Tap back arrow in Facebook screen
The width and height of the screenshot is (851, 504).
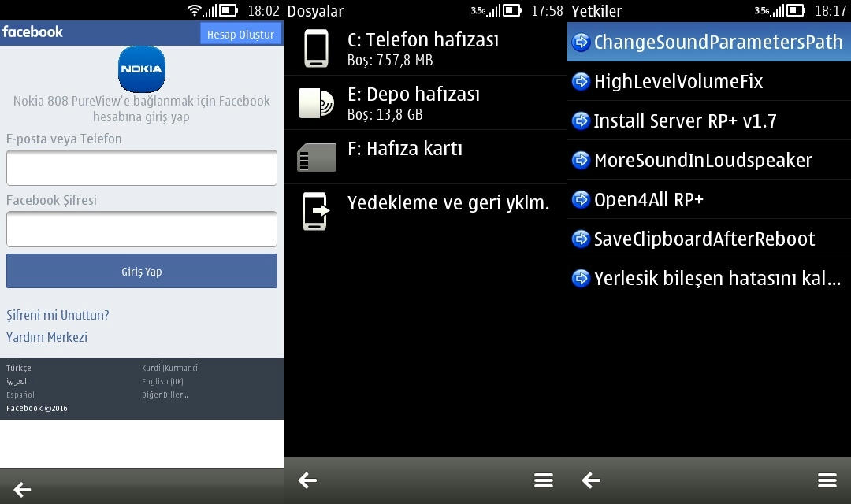pyautogui.click(x=22, y=489)
